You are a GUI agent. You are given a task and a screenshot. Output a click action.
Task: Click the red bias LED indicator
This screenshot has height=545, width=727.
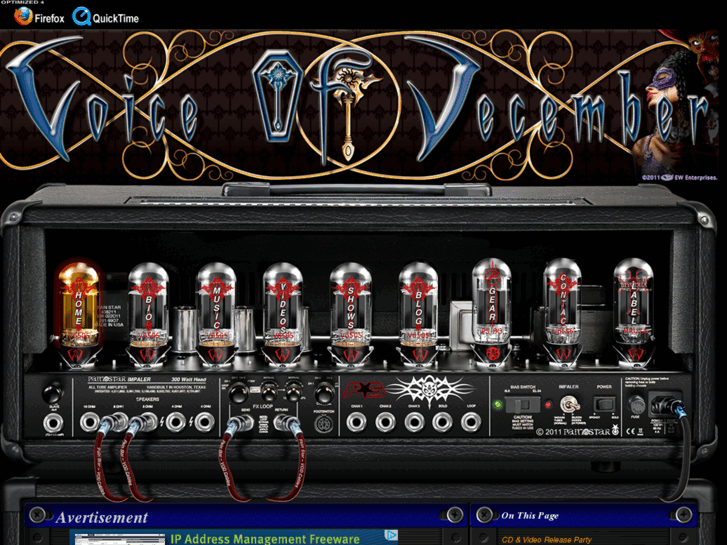pos(548,404)
